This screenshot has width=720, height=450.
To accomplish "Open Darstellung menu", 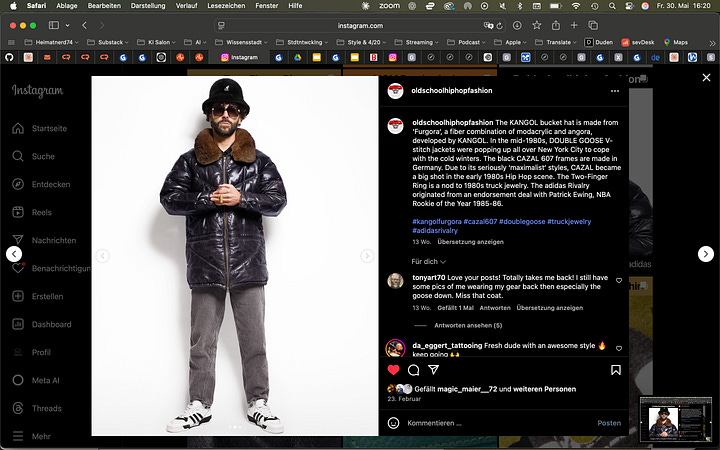I will (148, 6).
